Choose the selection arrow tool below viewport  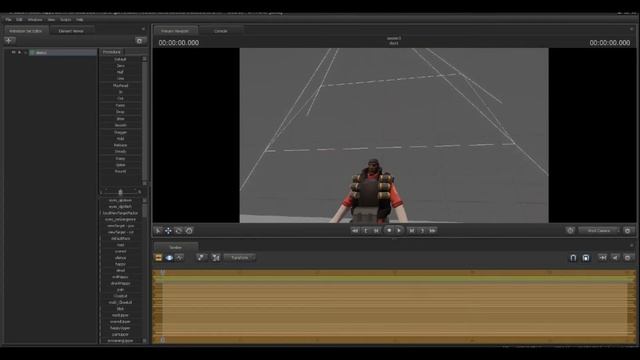click(x=158, y=231)
